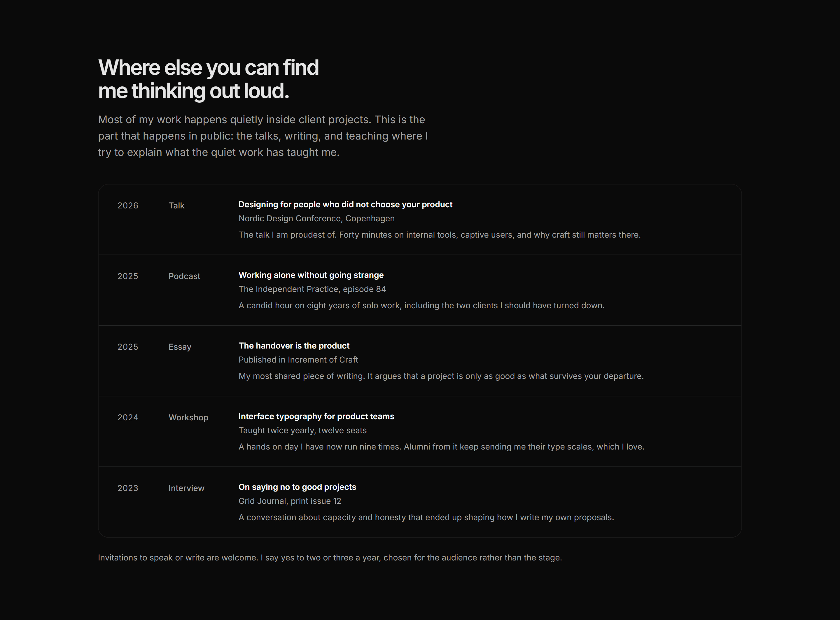Open 'Interface typography for product teams' workshop
The width and height of the screenshot is (840, 620).
point(316,416)
